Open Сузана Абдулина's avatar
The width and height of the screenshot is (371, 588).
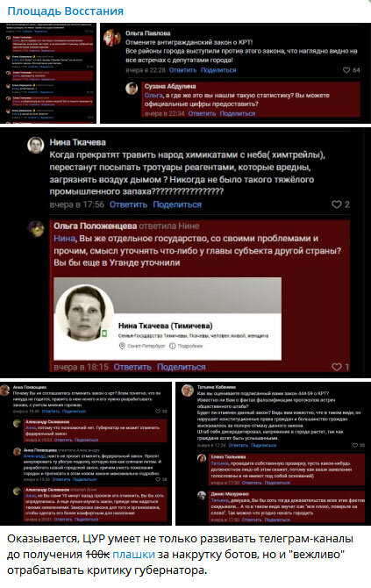coord(132,89)
